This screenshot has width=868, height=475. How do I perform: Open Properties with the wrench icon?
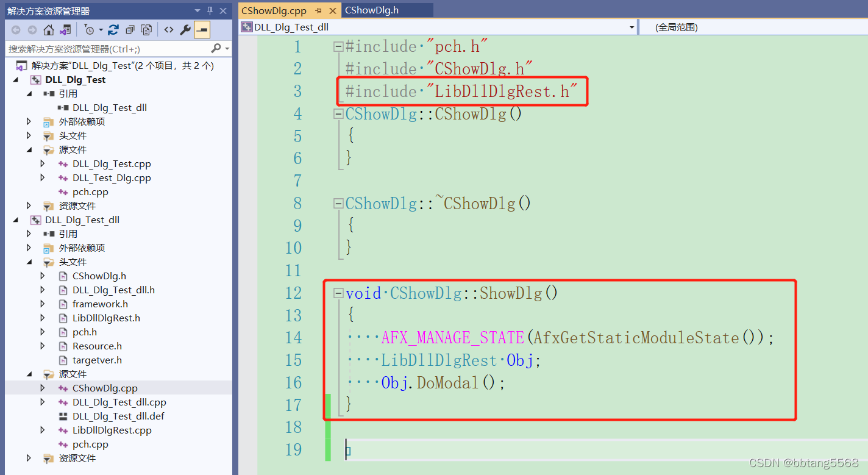click(185, 30)
